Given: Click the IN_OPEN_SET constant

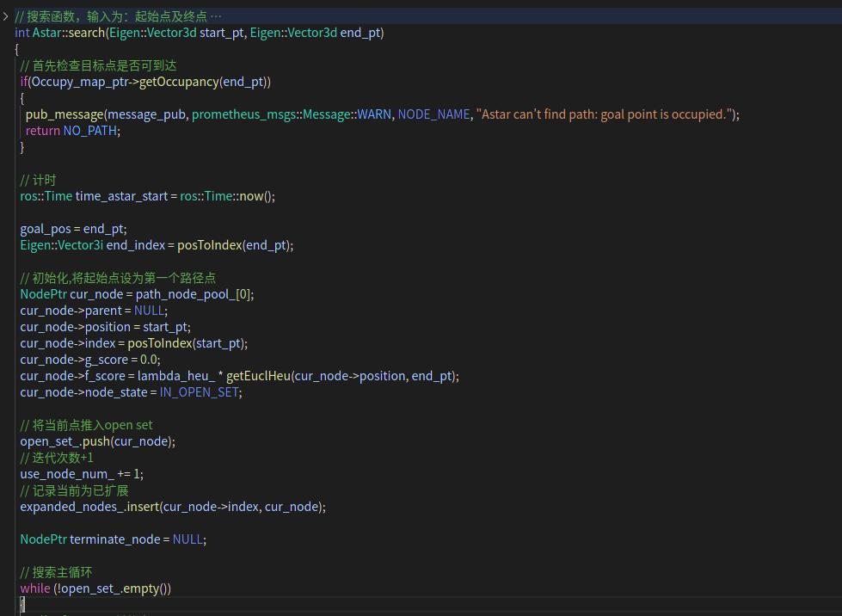Looking at the screenshot, I should [200, 392].
